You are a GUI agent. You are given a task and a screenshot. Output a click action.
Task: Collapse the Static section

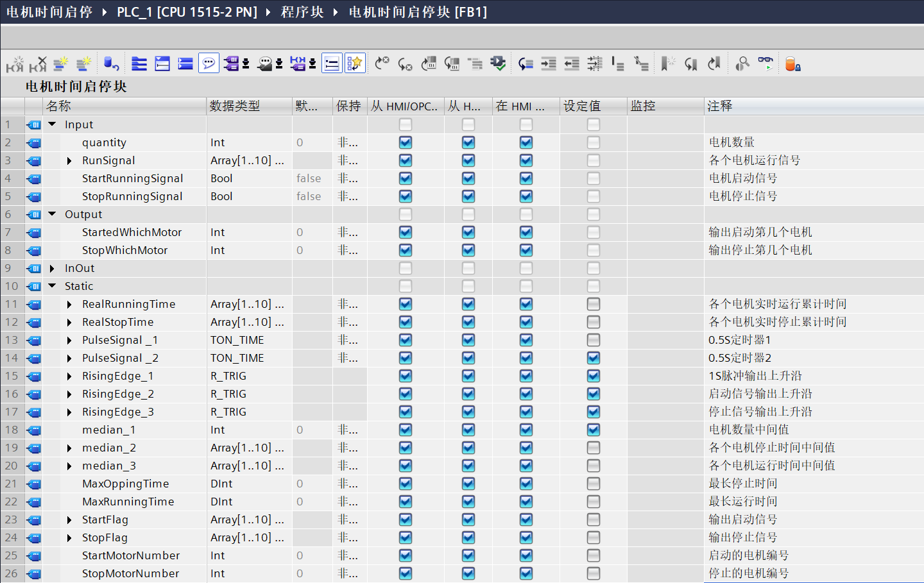[53, 286]
